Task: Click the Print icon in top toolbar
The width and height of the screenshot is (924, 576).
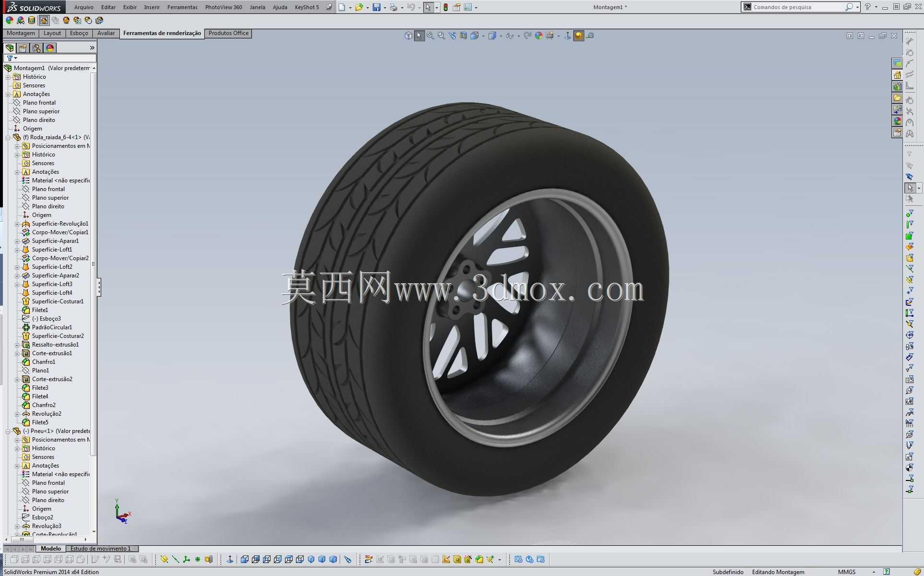Action: coord(393,7)
